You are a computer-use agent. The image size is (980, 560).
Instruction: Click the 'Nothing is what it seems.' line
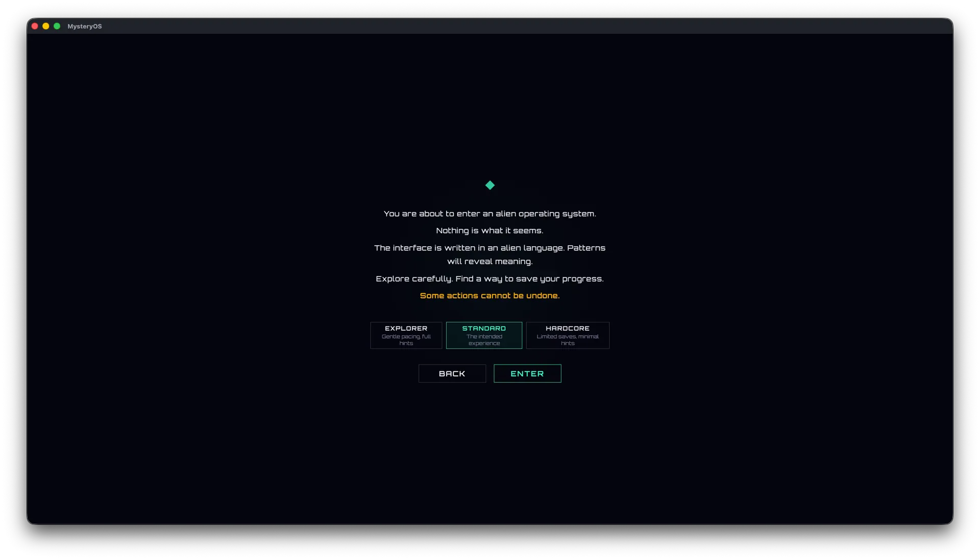[489, 231]
